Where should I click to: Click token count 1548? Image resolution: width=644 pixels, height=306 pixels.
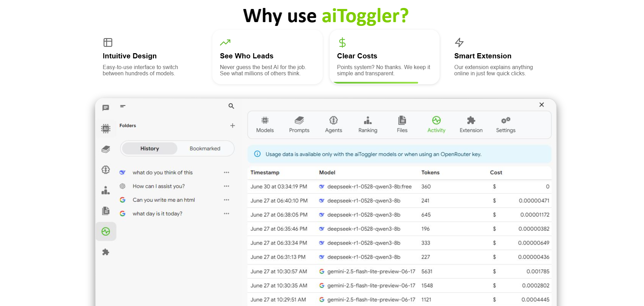(427, 286)
